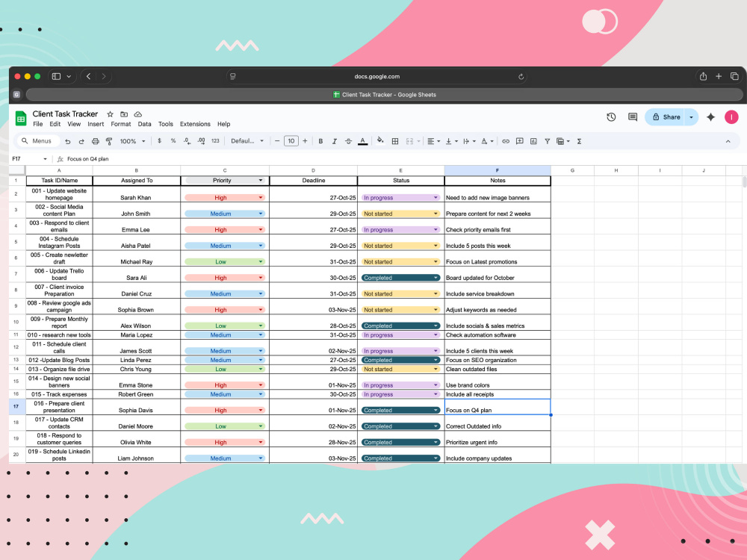Click the Gemini sparkle icon

(711, 117)
